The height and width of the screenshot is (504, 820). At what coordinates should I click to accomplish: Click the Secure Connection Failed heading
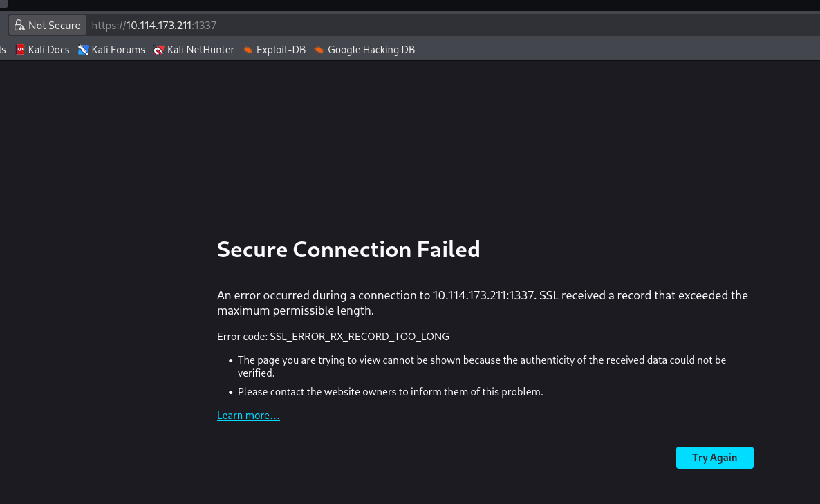coord(348,249)
